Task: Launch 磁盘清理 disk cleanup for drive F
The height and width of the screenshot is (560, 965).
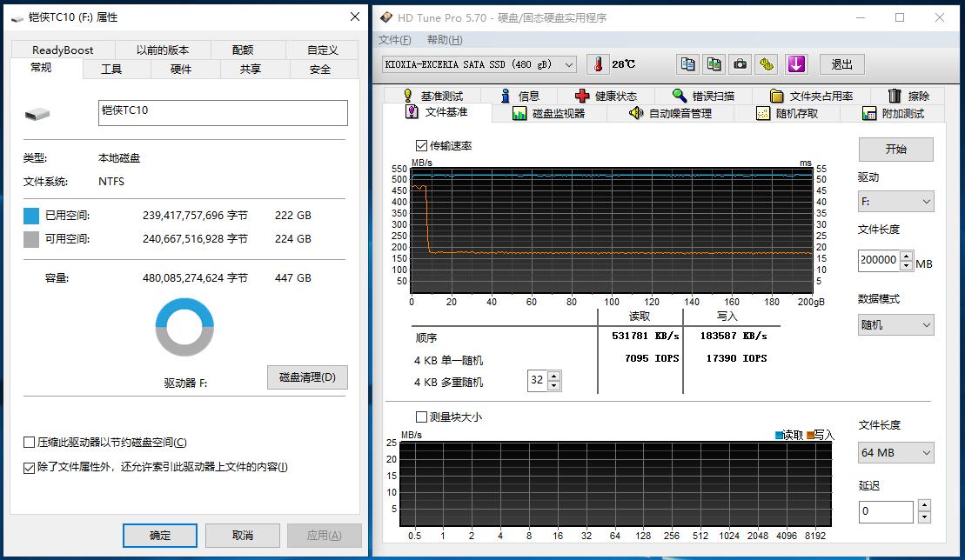Action: (306, 377)
